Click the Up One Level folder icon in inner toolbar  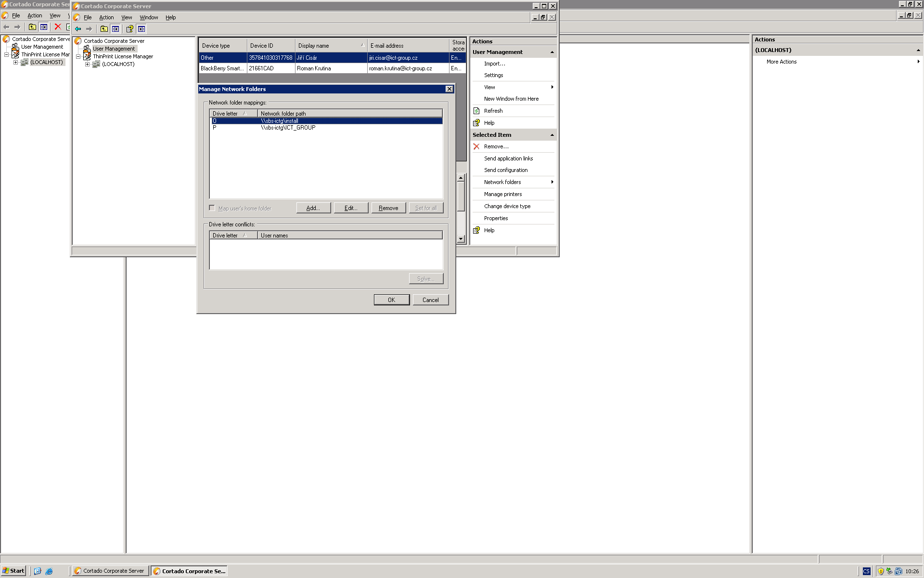point(104,29)
